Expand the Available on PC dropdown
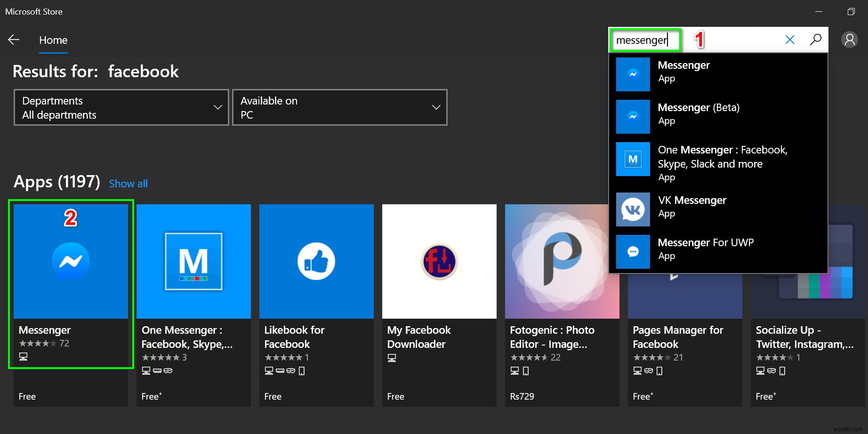 click(339, 107)
